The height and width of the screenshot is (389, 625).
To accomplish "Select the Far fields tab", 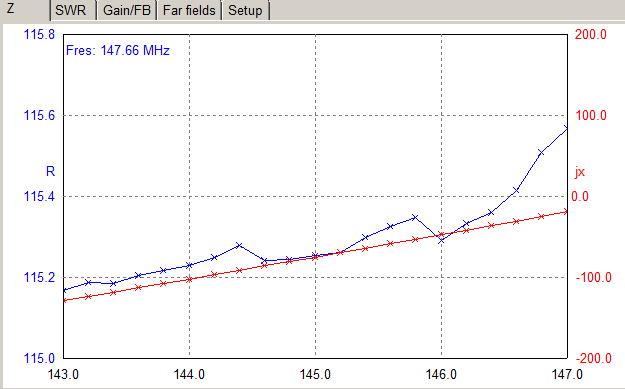I will click(189, 10).
